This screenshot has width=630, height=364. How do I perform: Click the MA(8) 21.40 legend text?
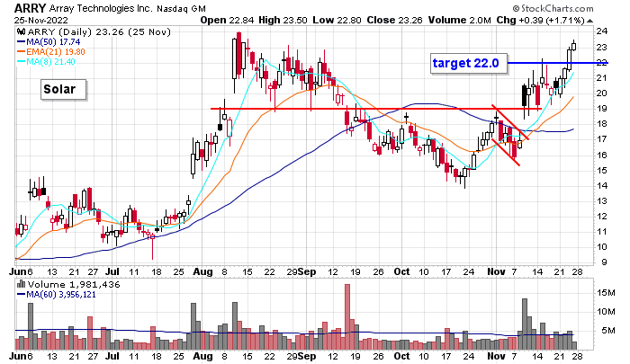coord(50,62)
